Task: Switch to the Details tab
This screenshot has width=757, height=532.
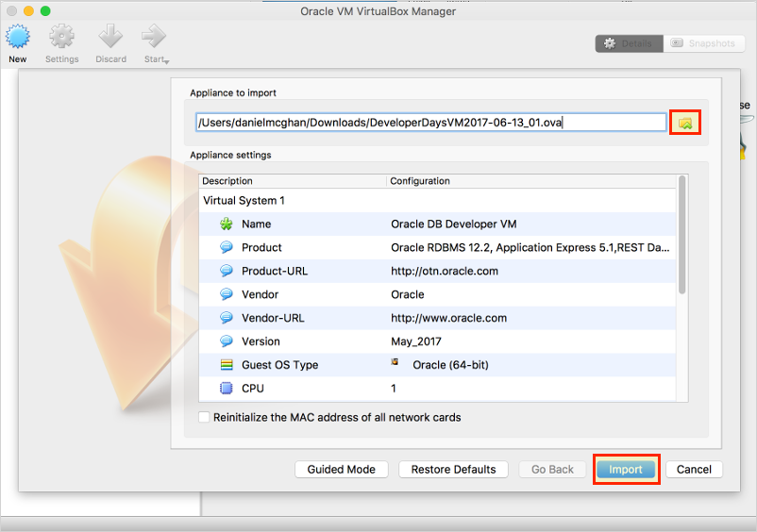Action: (629, 43)
